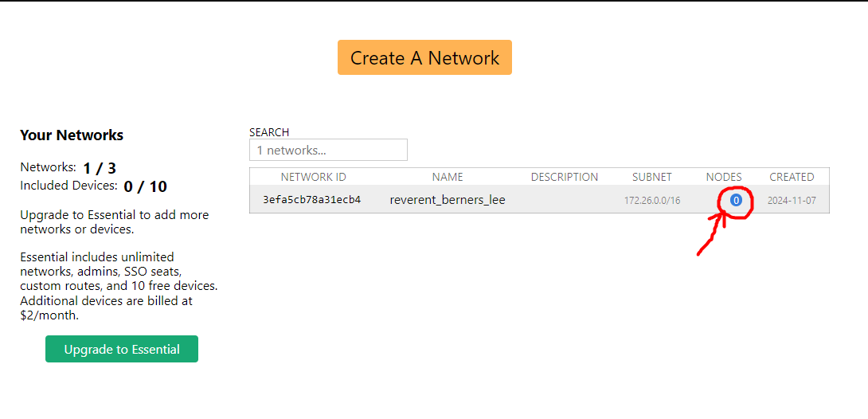Click the Your Networks heading

72,135
